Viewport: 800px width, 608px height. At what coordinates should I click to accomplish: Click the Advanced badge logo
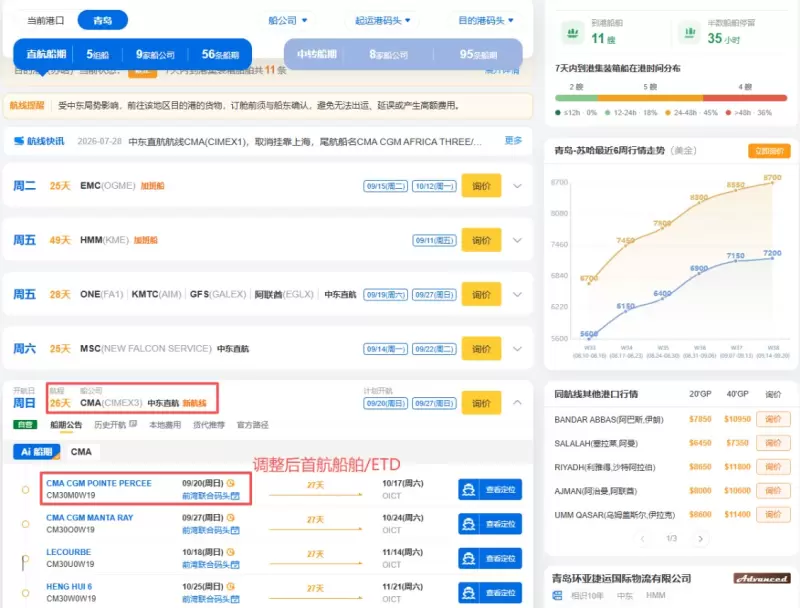coord(762,578)
